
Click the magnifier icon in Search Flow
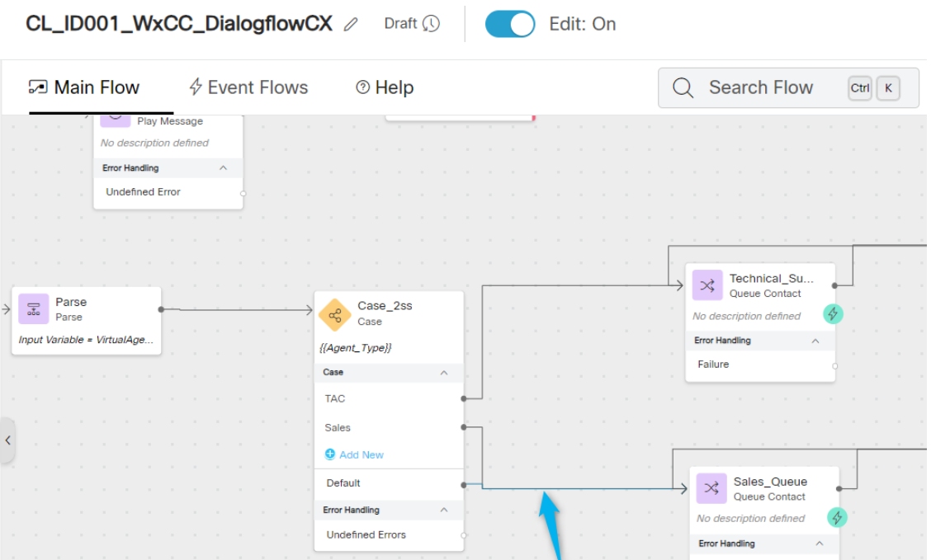683,88
